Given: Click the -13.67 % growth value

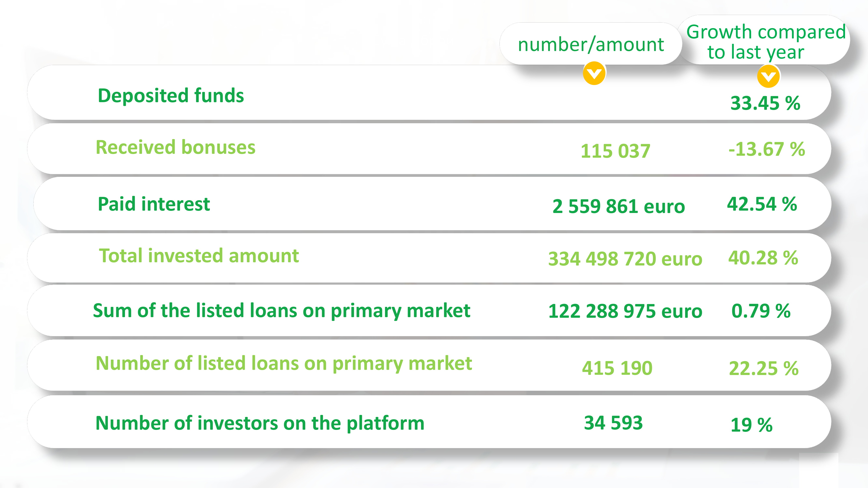Looking at the screenshot, I should [767, 149].
